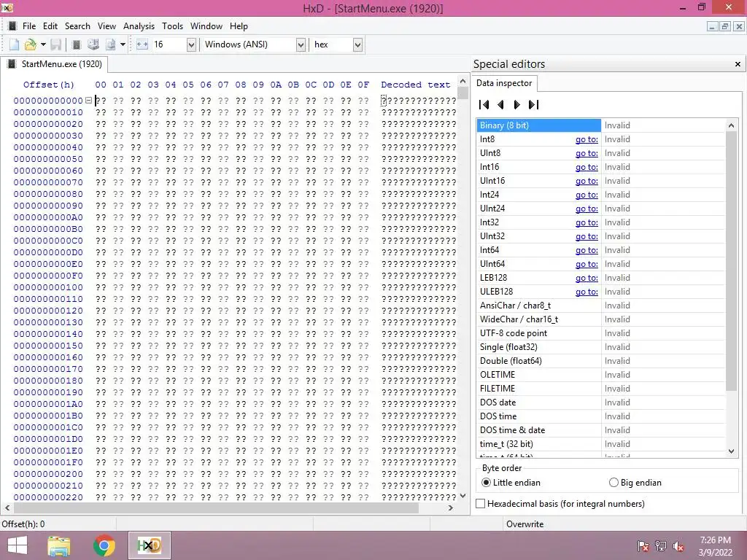Open the Edit menu
Image resolution: width=747 pixels, height=560 pixels.
click(50, 26)
